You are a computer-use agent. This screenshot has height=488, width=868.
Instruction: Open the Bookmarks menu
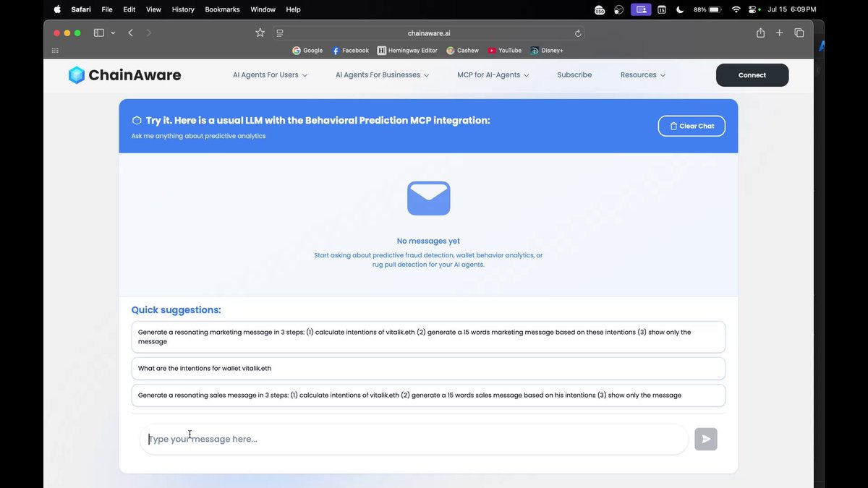pos(223,9)
